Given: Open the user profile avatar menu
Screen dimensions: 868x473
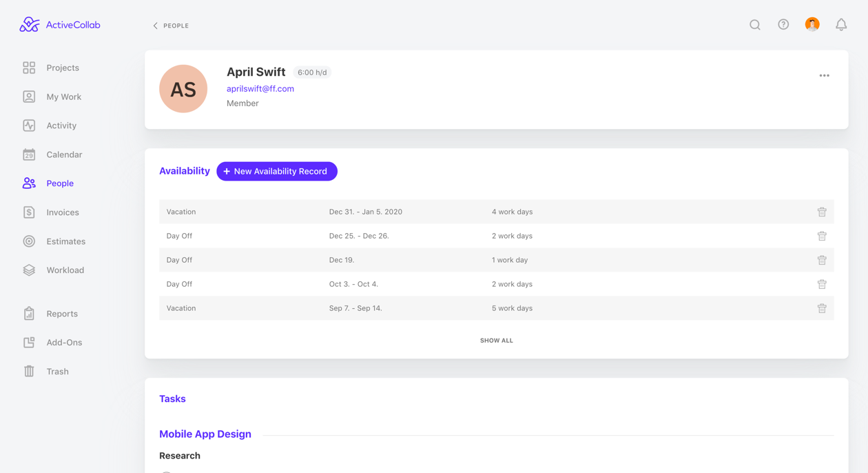Looking at the screenshot, I should click(x=812, y=25).
